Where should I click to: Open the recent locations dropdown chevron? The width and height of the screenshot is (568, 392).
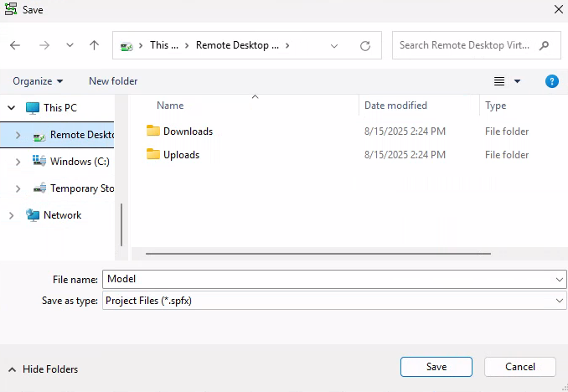[x=70, y=45]
